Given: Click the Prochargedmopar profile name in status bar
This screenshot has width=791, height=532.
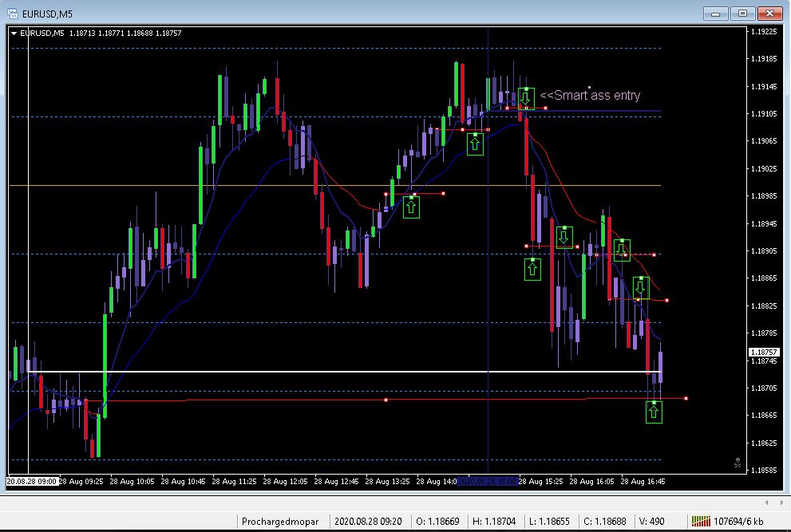Looking at the screenshot, I should pyautogui.click(x=280, y=522).
